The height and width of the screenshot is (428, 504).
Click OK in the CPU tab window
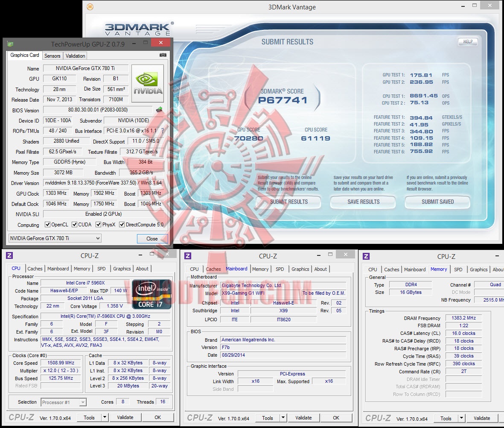(157, 417)
